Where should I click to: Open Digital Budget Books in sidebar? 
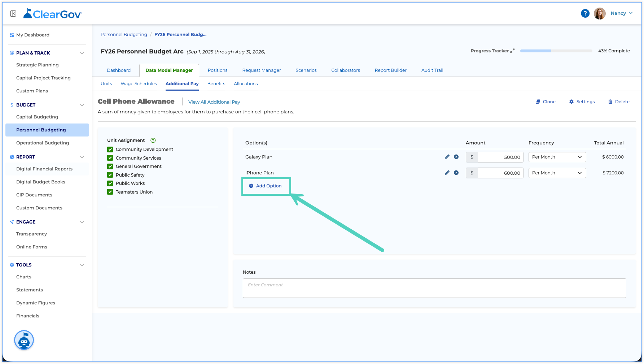41,182
